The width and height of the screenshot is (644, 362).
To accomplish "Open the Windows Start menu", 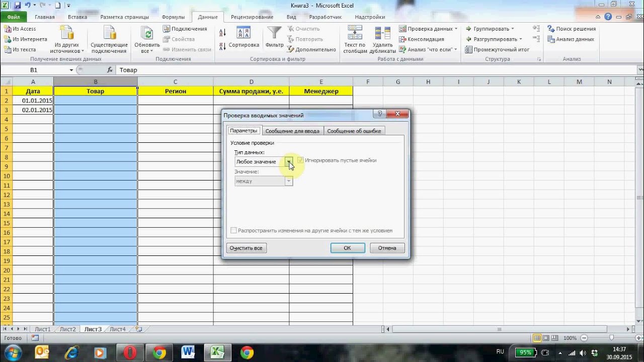I will 13,352.
